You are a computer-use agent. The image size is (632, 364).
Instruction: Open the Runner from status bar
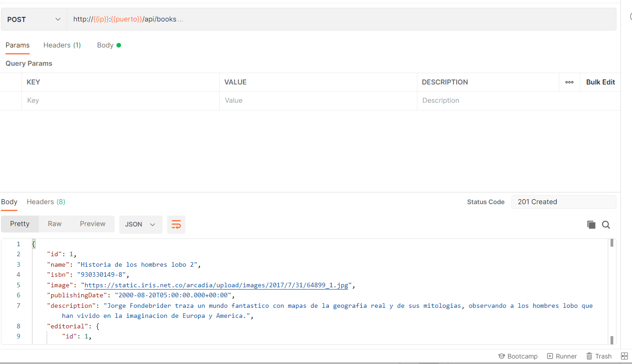point(562,356)
